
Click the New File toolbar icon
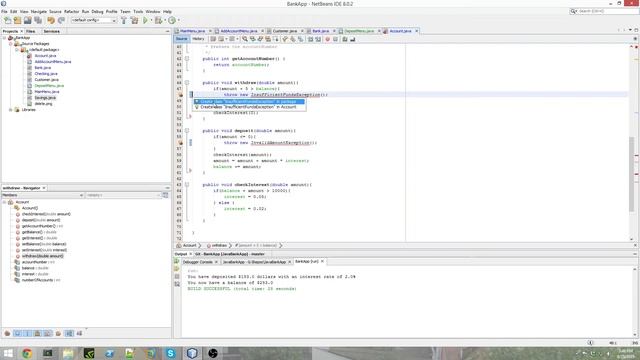click(7, 20)
